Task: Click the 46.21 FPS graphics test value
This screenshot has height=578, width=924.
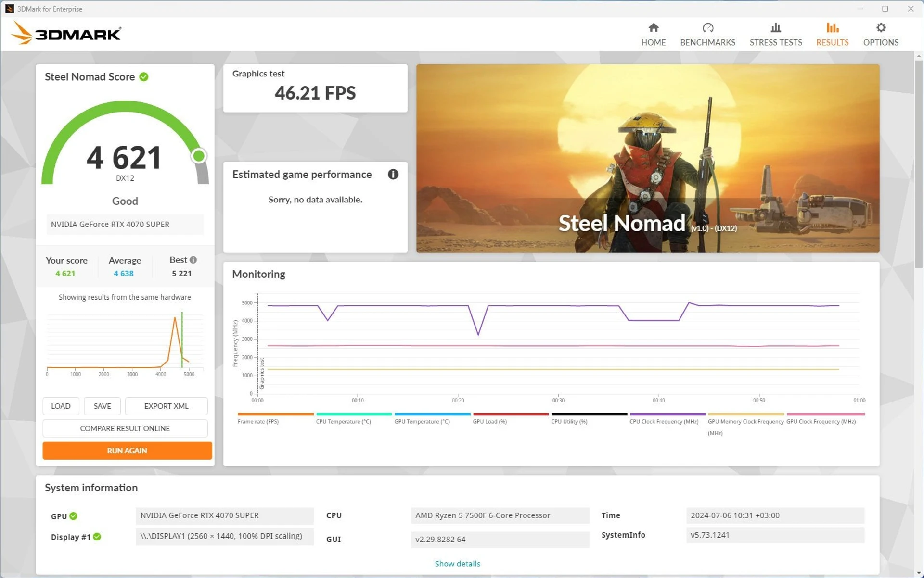Action: pos(315,93)
